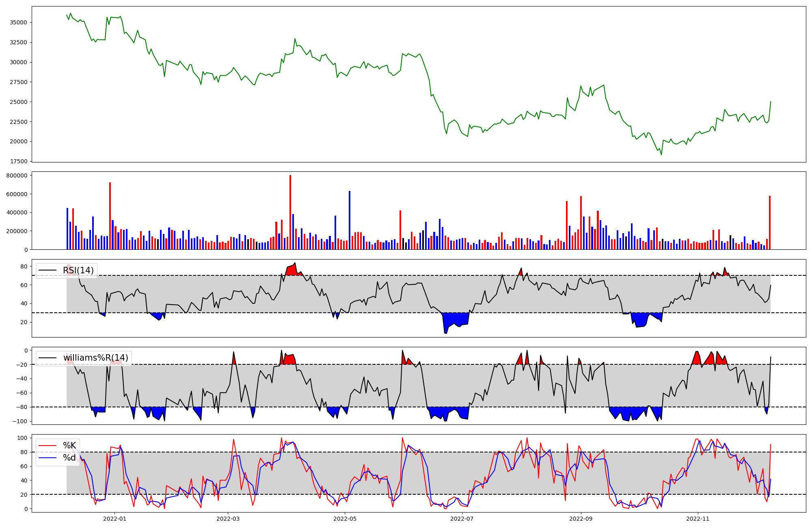Click the 2022-01 x-axis date label

(114, 519)
